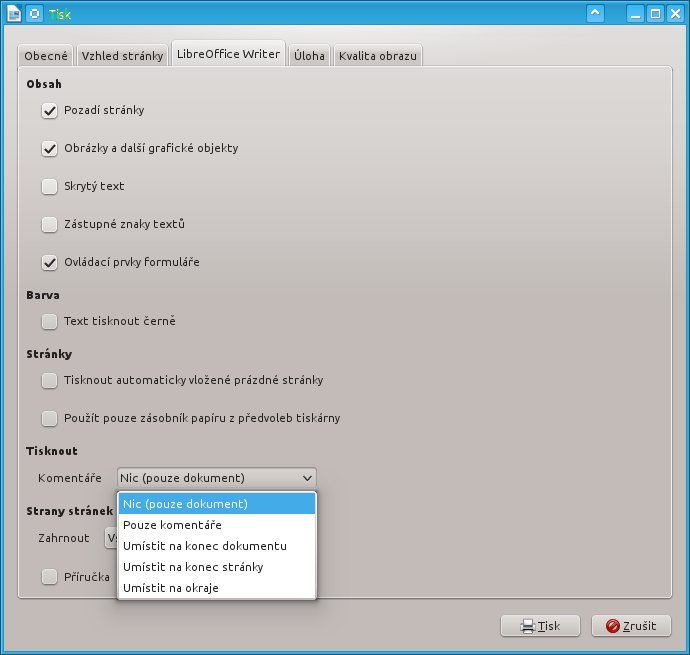Viewport: 690px width, 655px height.
Task: Check Text tisknout černě option
Action: (x=49, y=321)
